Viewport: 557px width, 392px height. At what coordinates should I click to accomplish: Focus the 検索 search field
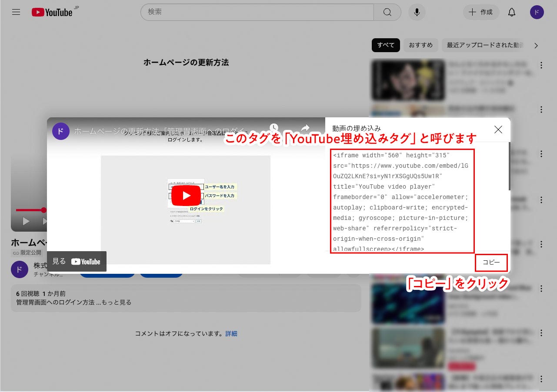pyautogui.click(x=257, y=12)
